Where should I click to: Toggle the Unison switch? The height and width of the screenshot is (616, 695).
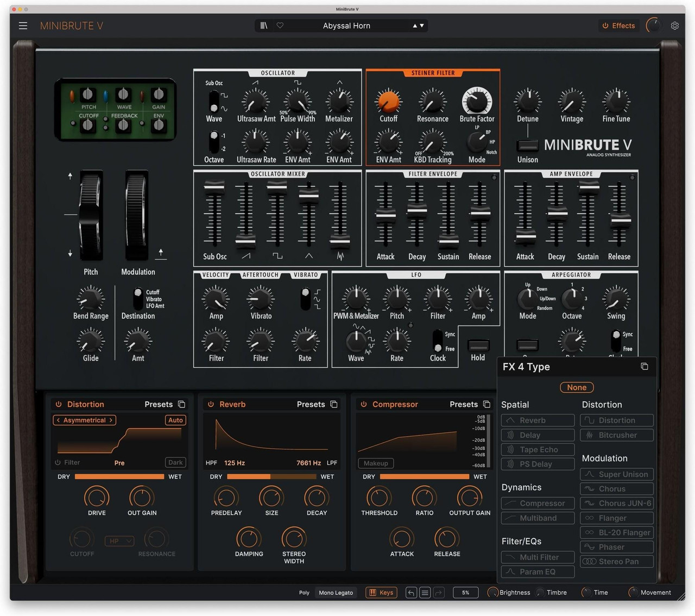pyautogui.click(x=527, y=145)
